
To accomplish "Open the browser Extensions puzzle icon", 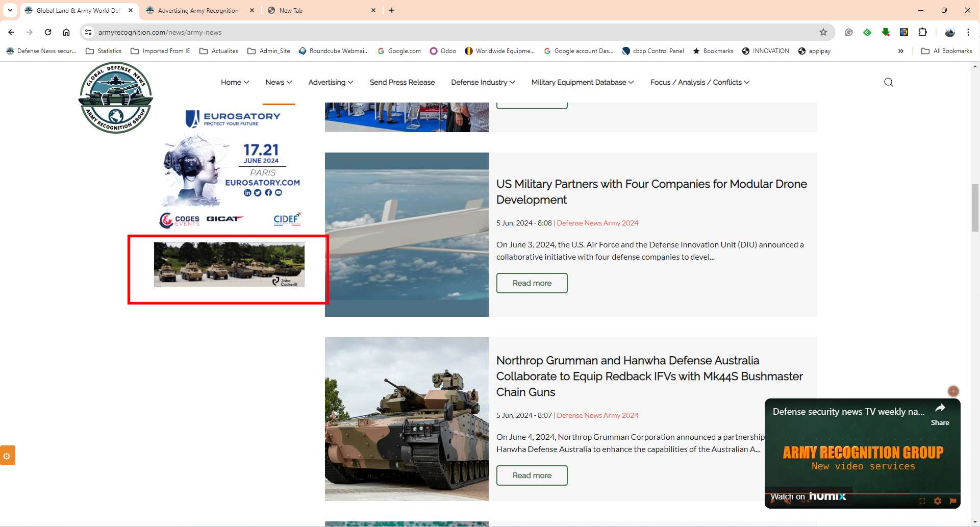I will [x=922, y=32].
